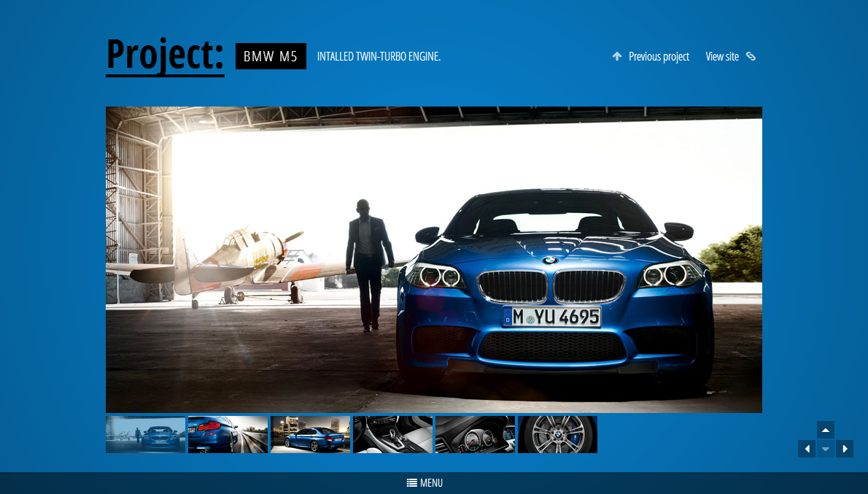
Task: Click the right arrow navigation button
Action: pyautogui.click(x=844, y=449)
